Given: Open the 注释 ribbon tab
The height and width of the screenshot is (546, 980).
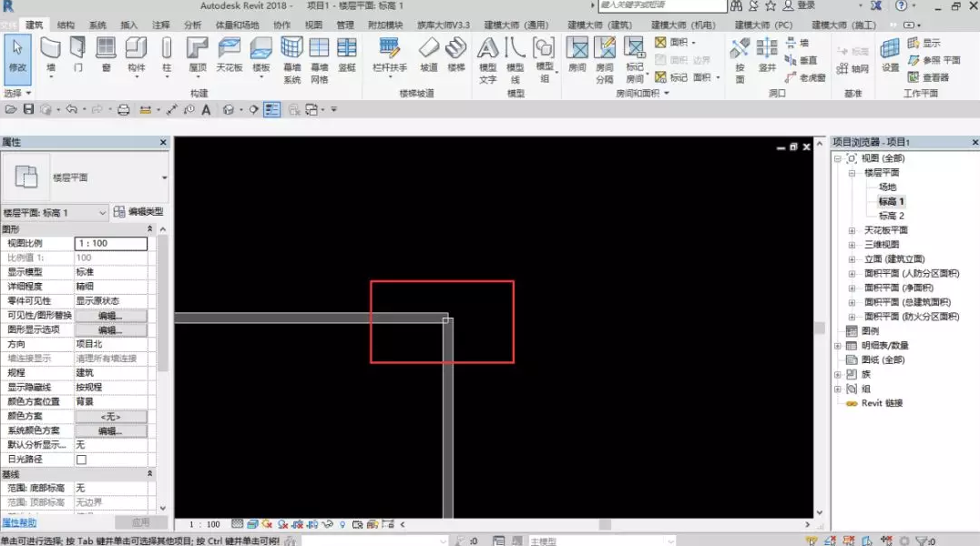Looking at the screenshot, I should 160,25.
